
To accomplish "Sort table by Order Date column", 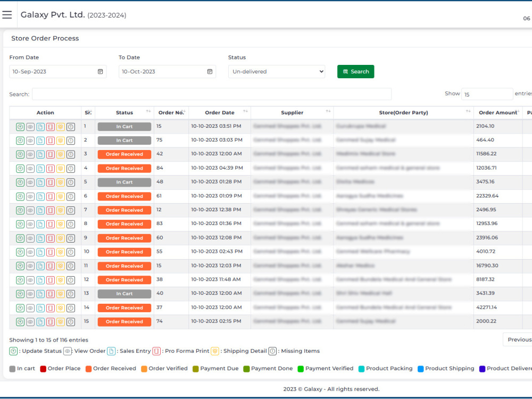I will (x=220, y=113).
